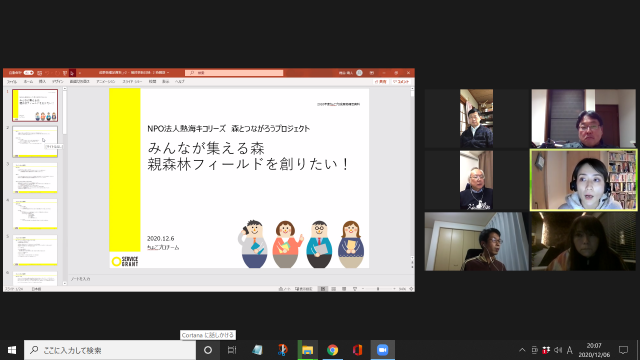Image resolution: width=640 pixels, height=360 pixels.
Task: Open the file name dropdown in title bar
Action: click(168, 73)
